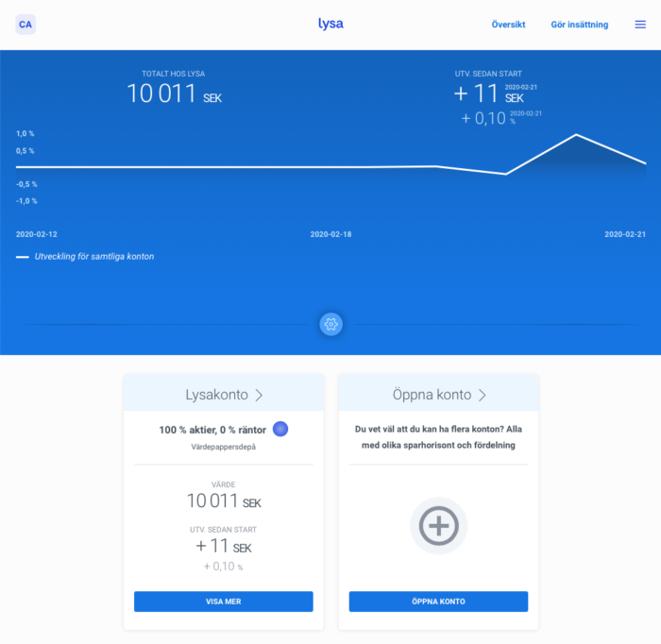
Task: Click the lysa logo
Action: 330,24
